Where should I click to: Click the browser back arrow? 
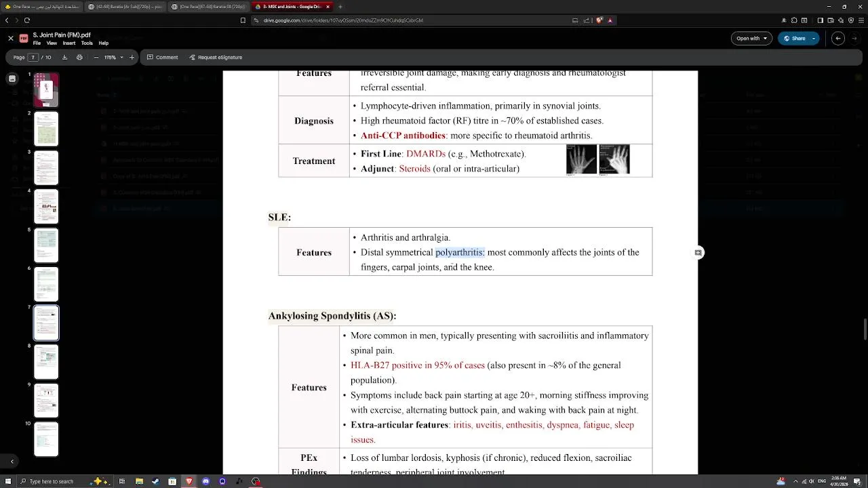(7, 20)
